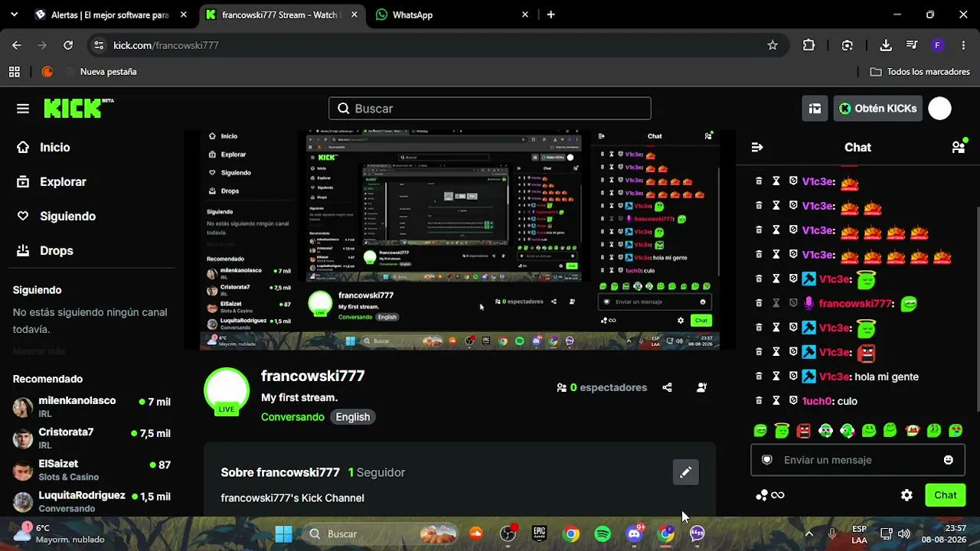Send message with the green Chat button
The image size is (980, 551).
(946, 495)
